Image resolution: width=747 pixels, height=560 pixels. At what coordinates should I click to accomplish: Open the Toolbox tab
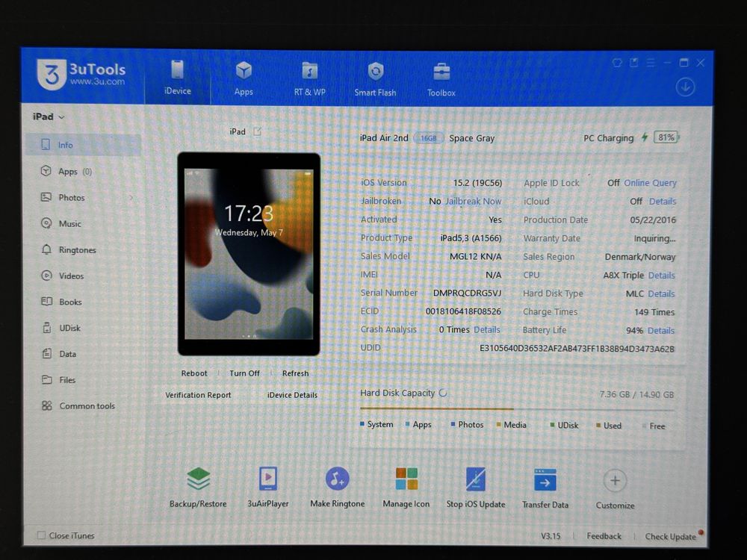[441, 80]
